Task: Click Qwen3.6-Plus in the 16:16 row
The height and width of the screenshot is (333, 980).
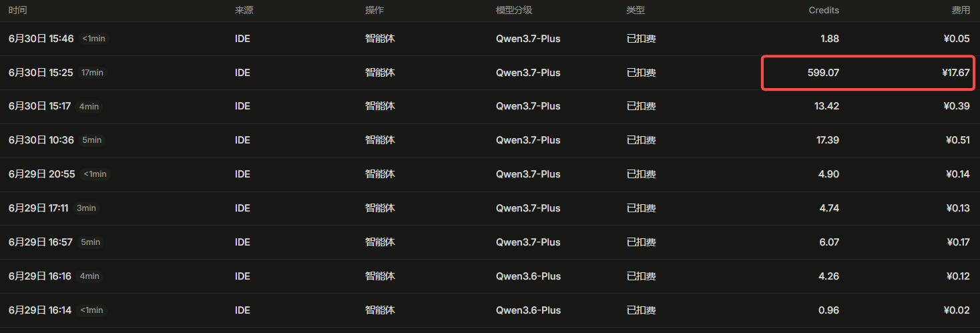Action: click(x=528, y=276)
